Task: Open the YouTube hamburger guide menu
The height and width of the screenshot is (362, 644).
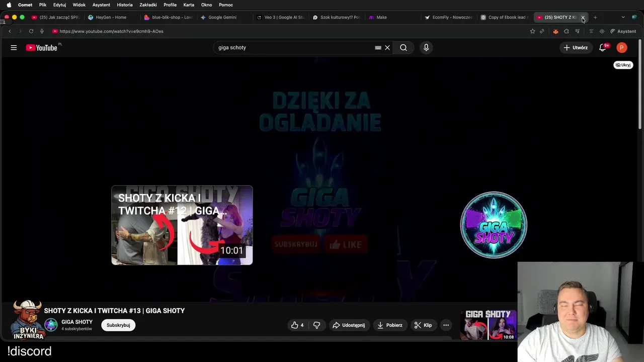Action: [14, 47]
